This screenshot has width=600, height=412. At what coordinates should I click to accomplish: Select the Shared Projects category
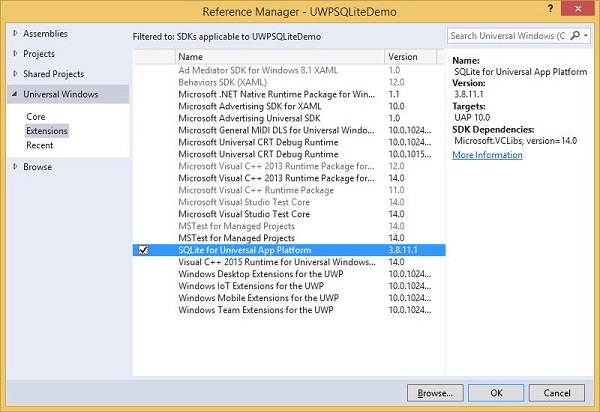tap(53, 74)
